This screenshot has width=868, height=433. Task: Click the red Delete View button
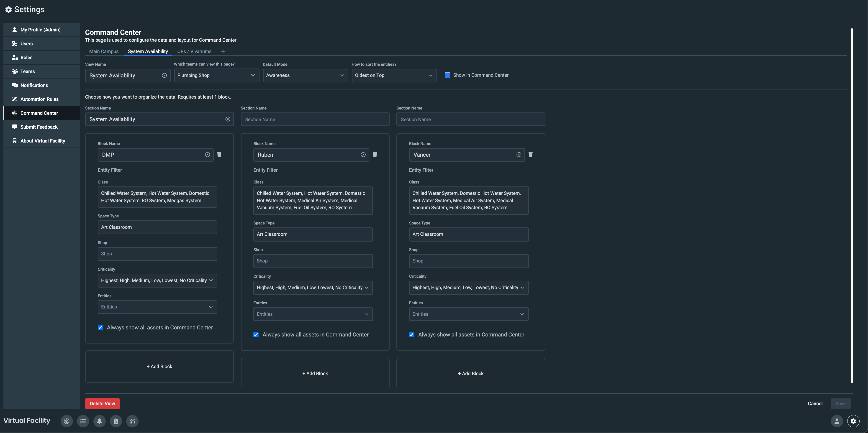pos(103,403)
